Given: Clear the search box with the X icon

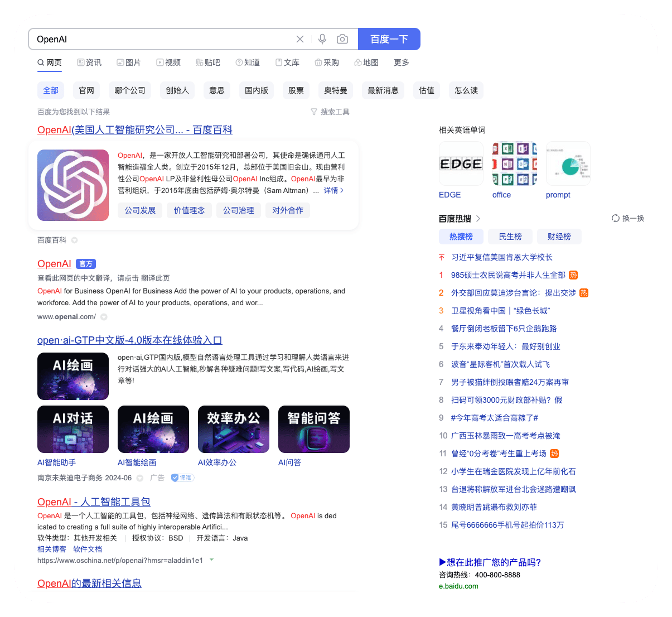Looking at the screenshot, I should (300, 39).
